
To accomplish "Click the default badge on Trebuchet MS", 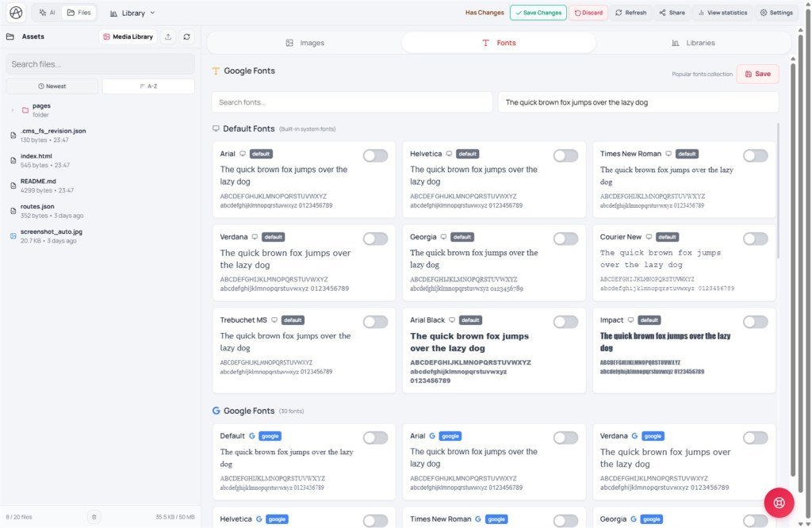I will tap(293, 320).
